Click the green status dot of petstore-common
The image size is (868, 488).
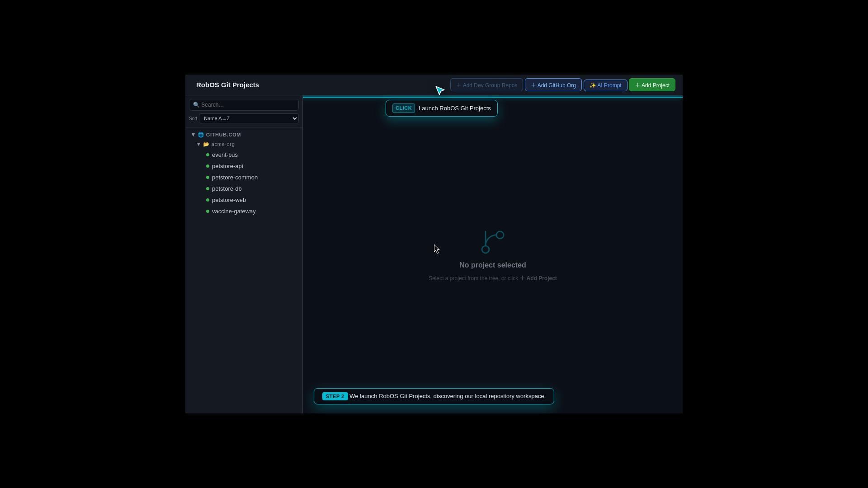(208, 178)
